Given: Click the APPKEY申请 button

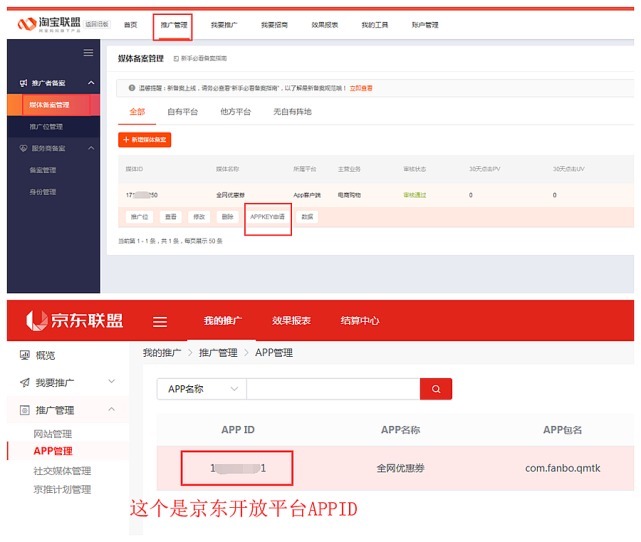Looking at the screenshot, I should click(x=267, y=217).
